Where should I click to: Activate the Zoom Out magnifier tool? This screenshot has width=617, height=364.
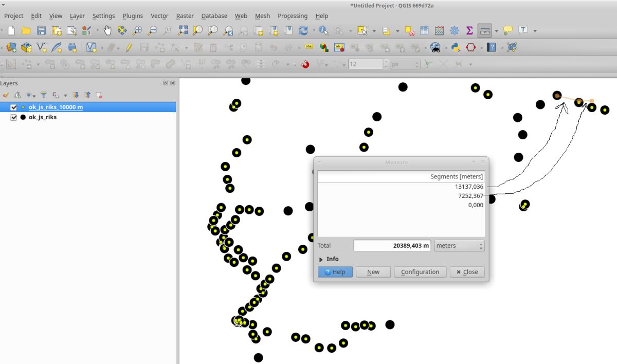point(152,31)
